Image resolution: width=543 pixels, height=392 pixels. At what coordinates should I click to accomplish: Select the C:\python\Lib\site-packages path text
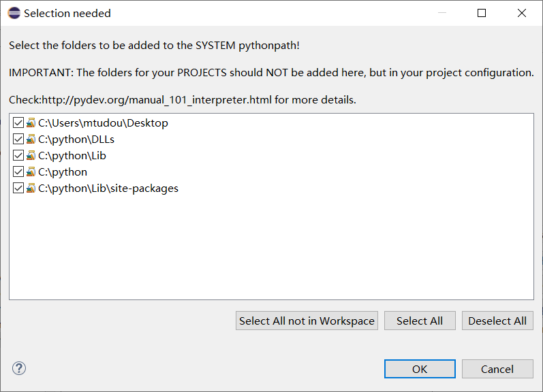[x=108, y=189]
